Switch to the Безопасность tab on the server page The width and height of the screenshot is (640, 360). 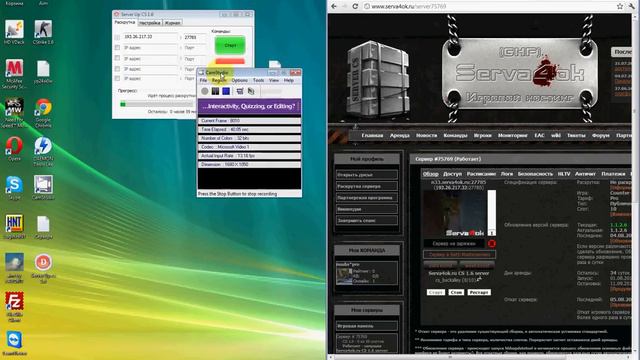(x=535, y=173)
